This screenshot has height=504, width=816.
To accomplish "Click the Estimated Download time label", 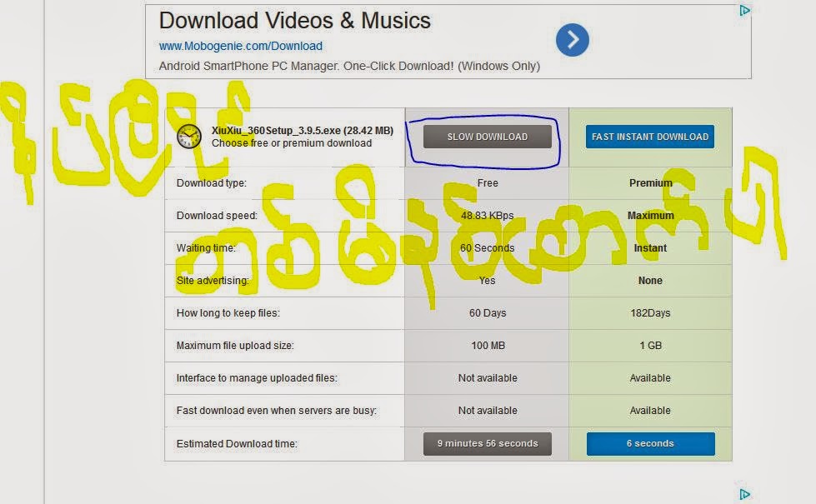I will tap(237, 444).
